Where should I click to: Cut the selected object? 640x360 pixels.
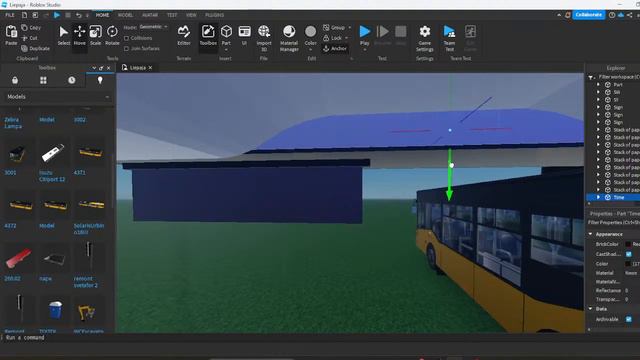(x=29, y=38)
